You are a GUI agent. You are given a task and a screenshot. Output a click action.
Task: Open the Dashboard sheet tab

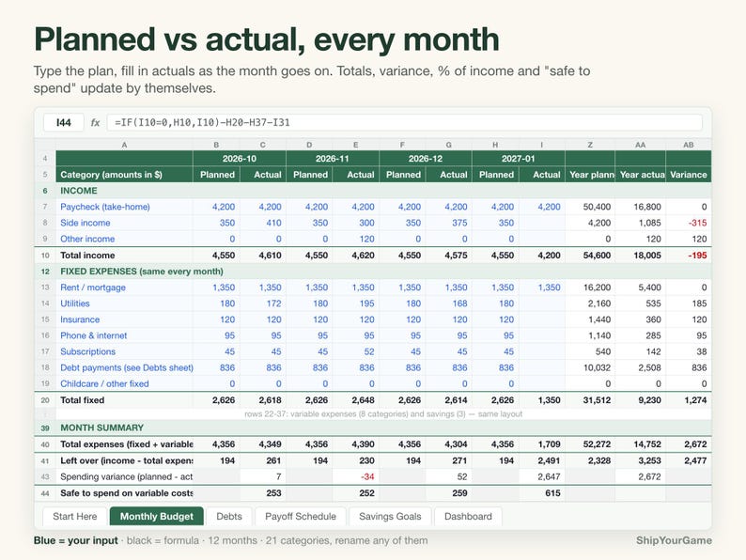pos(468,516)
